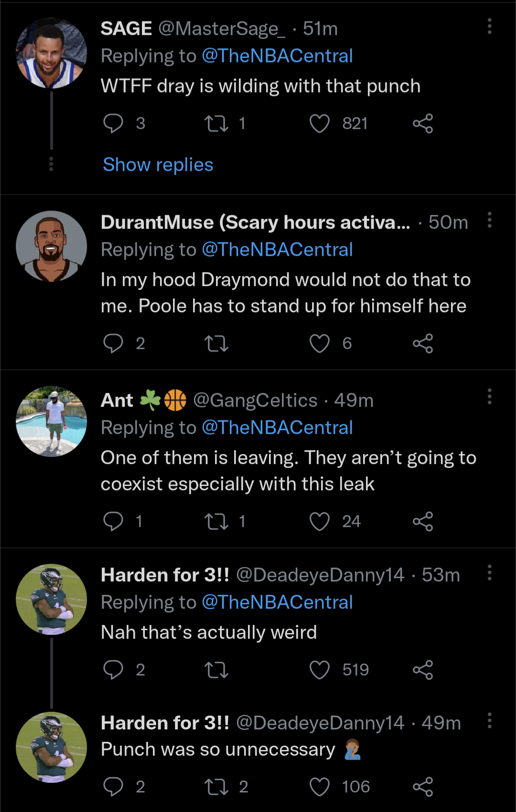Like SAGE's tweet about dray's punch

[x=320, y=124]
